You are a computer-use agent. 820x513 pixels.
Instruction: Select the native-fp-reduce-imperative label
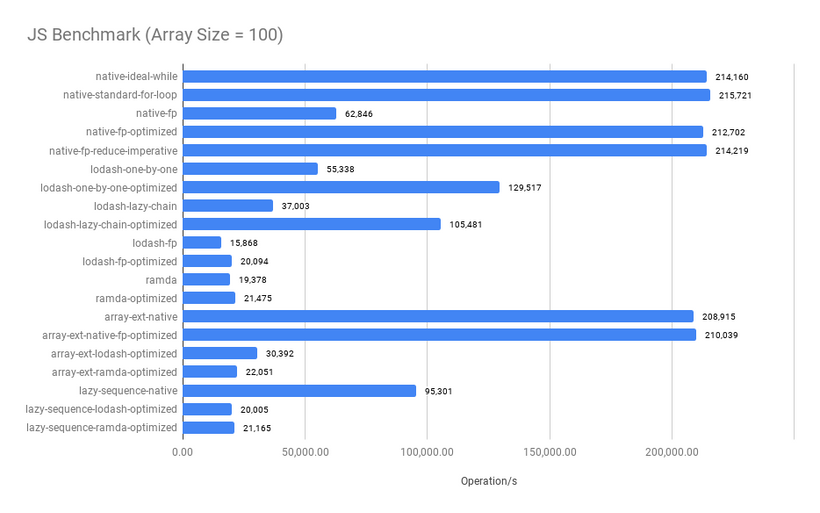113,151
